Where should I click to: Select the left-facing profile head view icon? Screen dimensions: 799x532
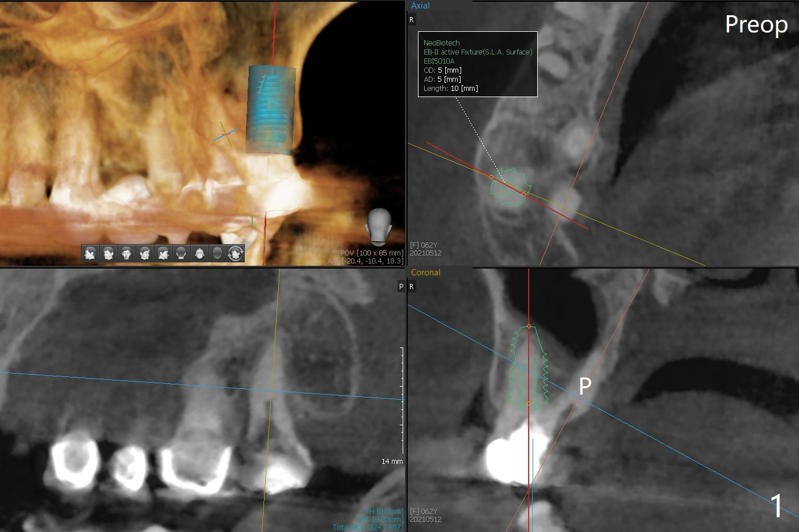coord(90,253)
